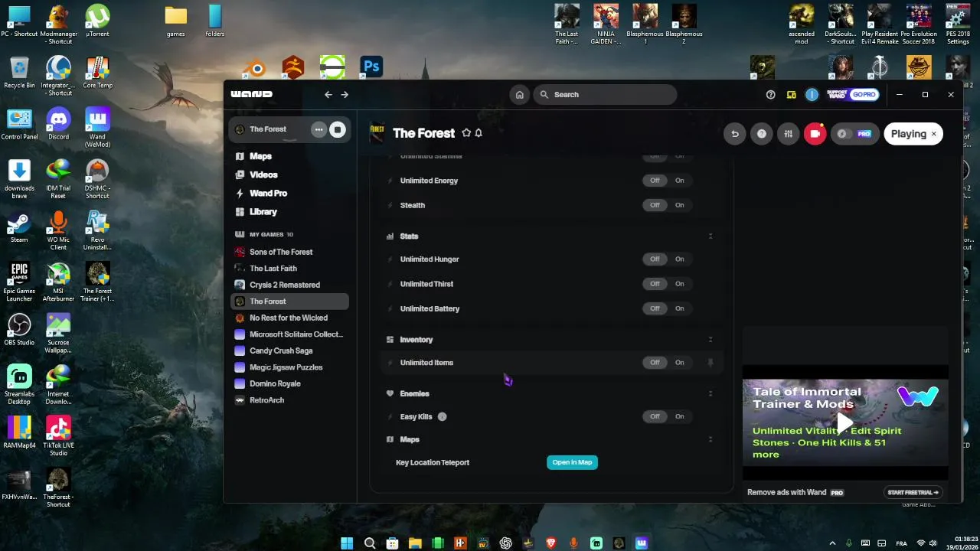Collapse the Stats section
This screenshot has height=551, width=980.
710,236
